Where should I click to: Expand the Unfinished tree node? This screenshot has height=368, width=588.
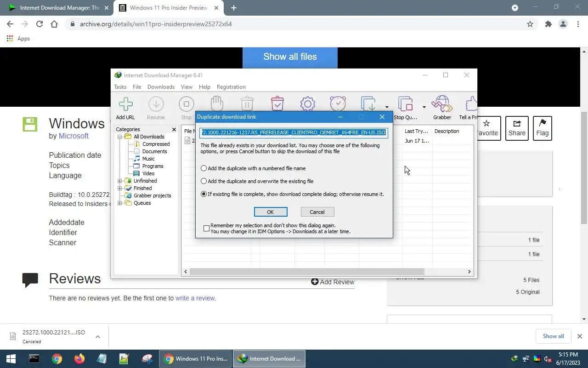[120, 181]
